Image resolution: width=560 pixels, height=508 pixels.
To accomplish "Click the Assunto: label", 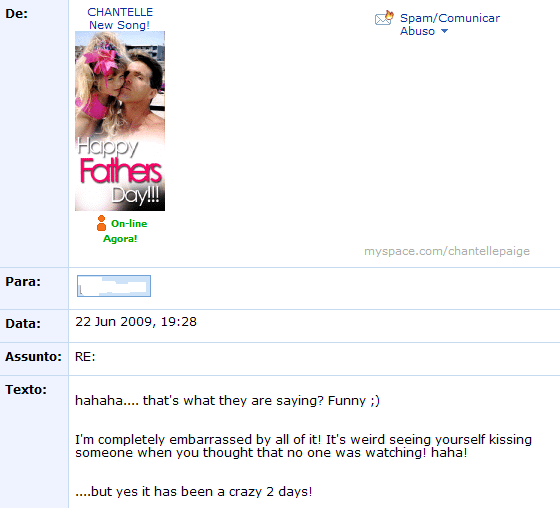I will tap(33, 357).
